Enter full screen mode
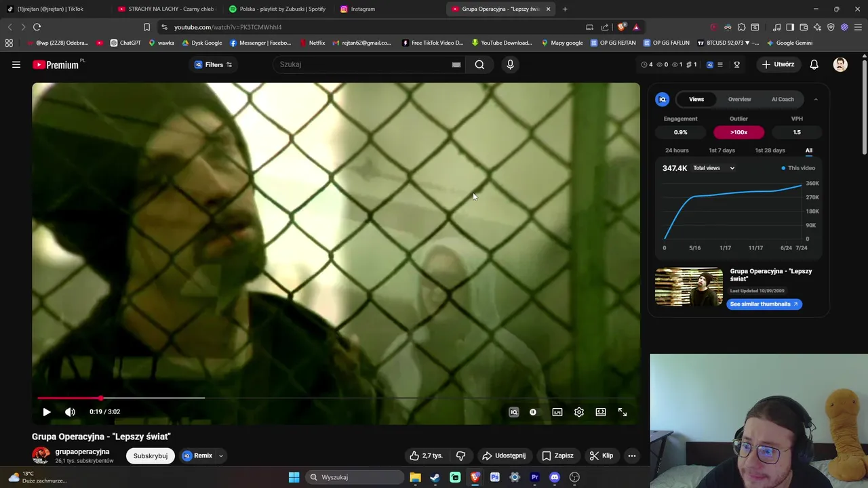Screen dimensions: 868x488 (x=623, y=412)
